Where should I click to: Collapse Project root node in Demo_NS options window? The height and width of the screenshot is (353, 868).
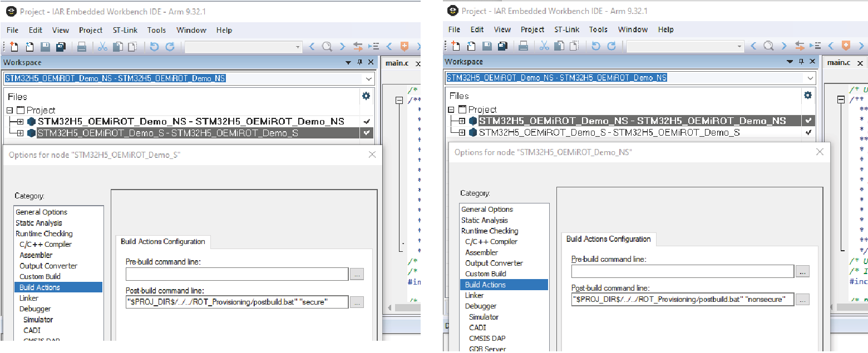[452, 110]
